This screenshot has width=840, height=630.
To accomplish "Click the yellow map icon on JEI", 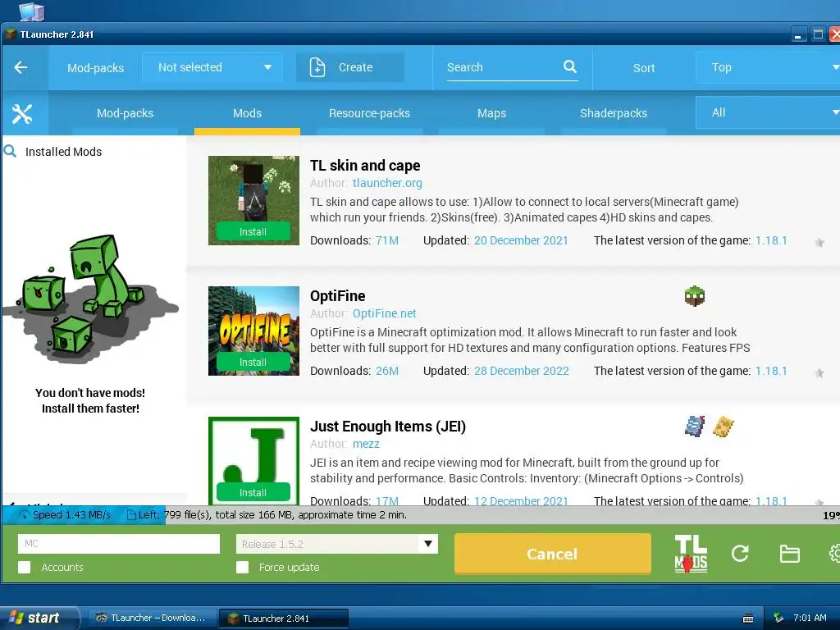I will [x=724, y=427].
